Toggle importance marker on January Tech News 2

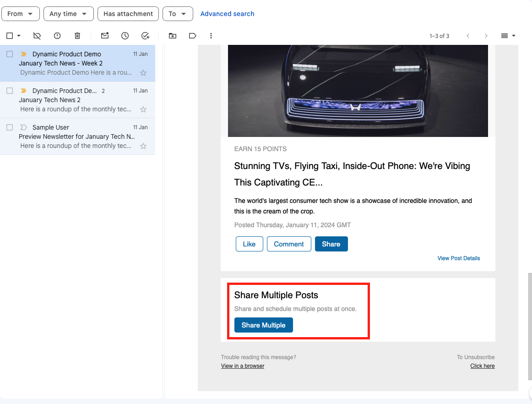(23, 91)
